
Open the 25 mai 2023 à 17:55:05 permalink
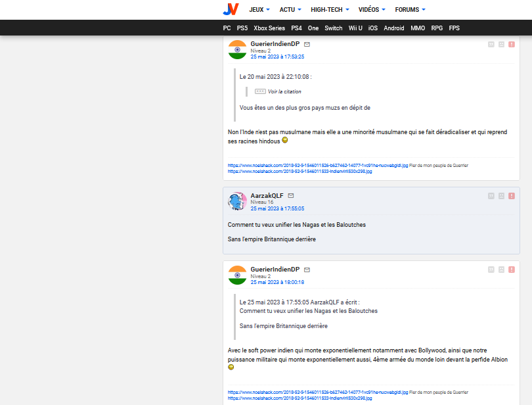coord(277,208)
